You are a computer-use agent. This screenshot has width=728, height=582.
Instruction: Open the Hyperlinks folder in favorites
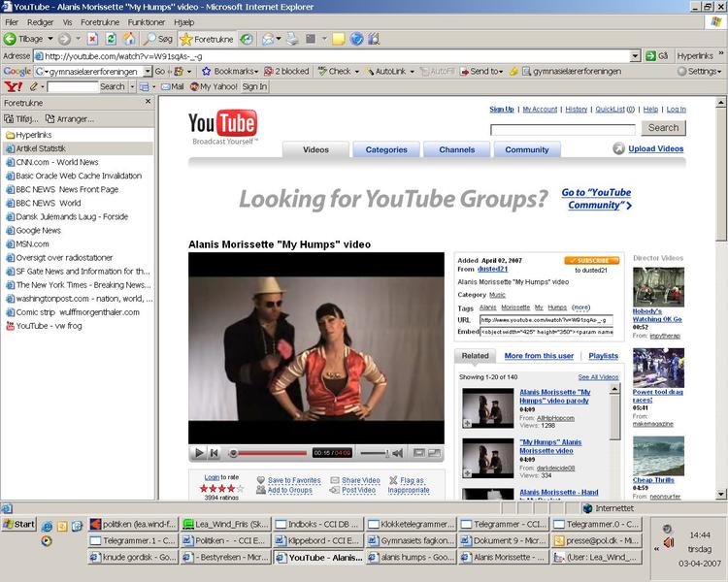(x=29, y=135)
